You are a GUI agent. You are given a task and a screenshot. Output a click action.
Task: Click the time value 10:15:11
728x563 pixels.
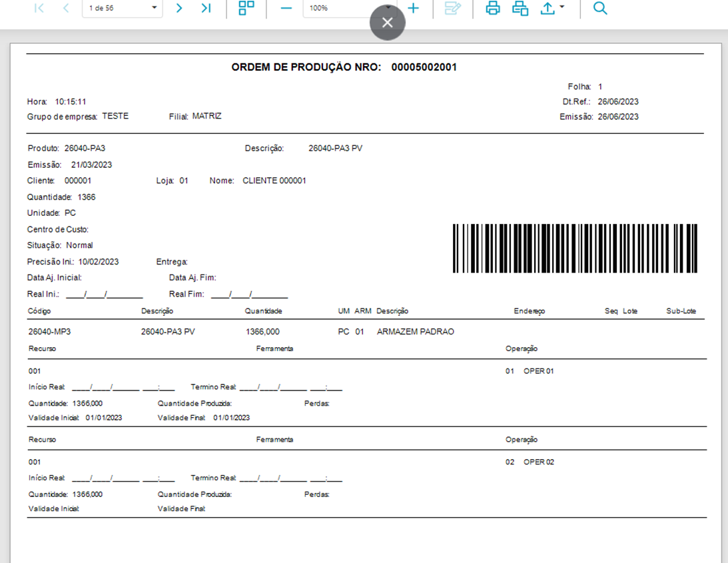click(71, 102)
